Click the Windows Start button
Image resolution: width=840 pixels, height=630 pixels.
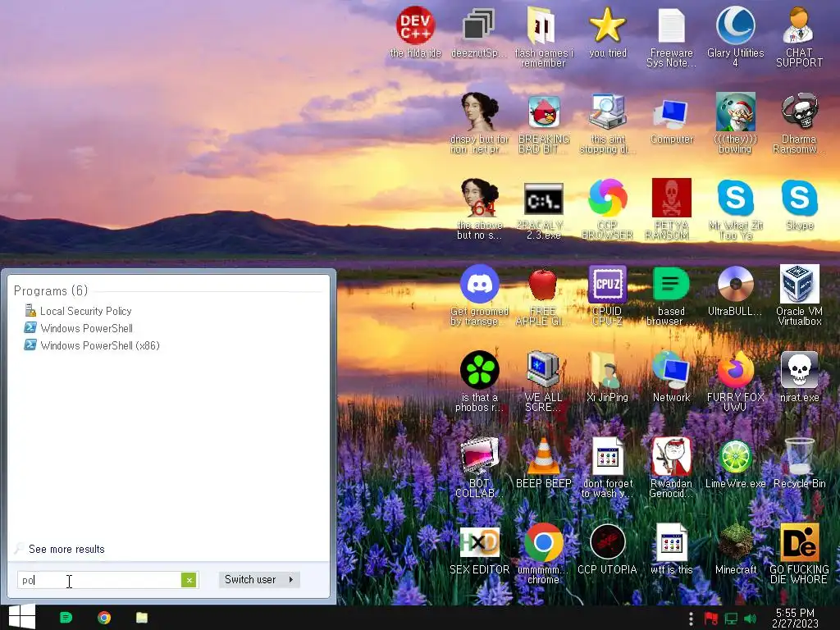point(22,617)
